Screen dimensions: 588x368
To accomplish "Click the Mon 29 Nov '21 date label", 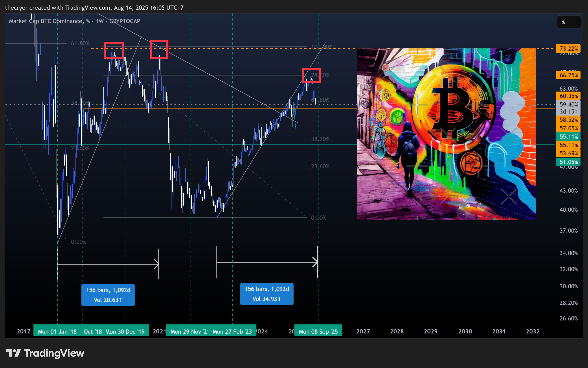I will pyautogui.click(x=189, y=331).
